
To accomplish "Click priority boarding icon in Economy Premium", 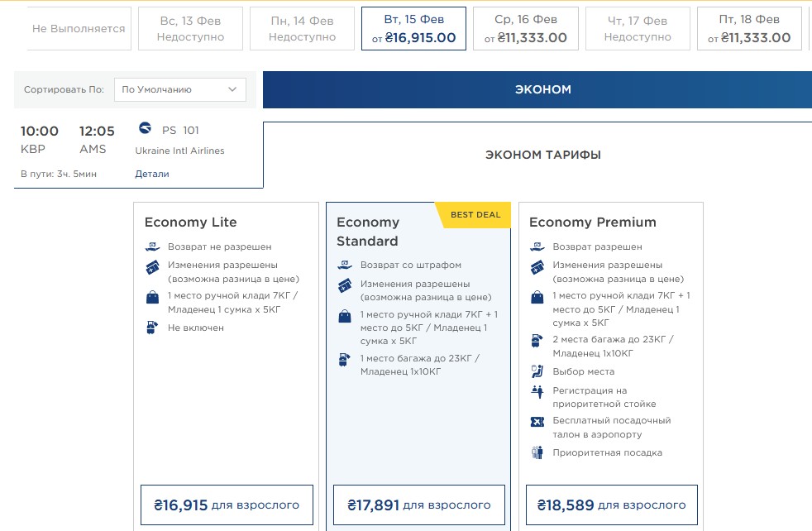I will pos(537,452).
